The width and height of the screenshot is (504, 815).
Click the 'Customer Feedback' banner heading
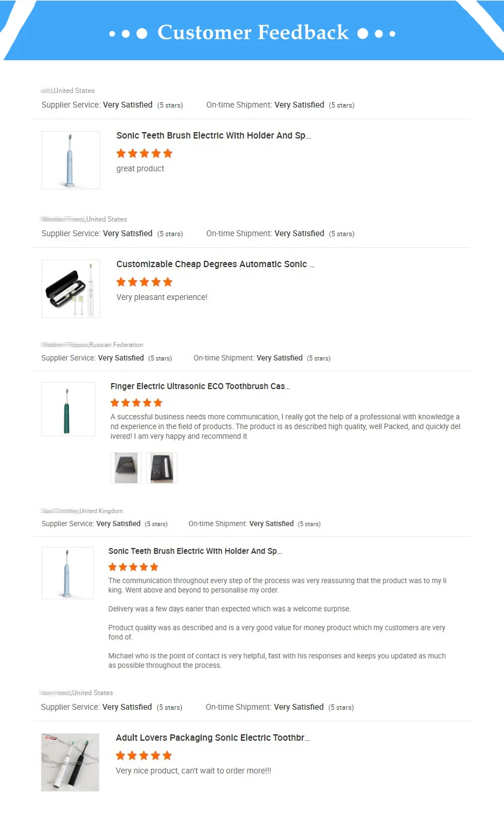coord(253,33)
